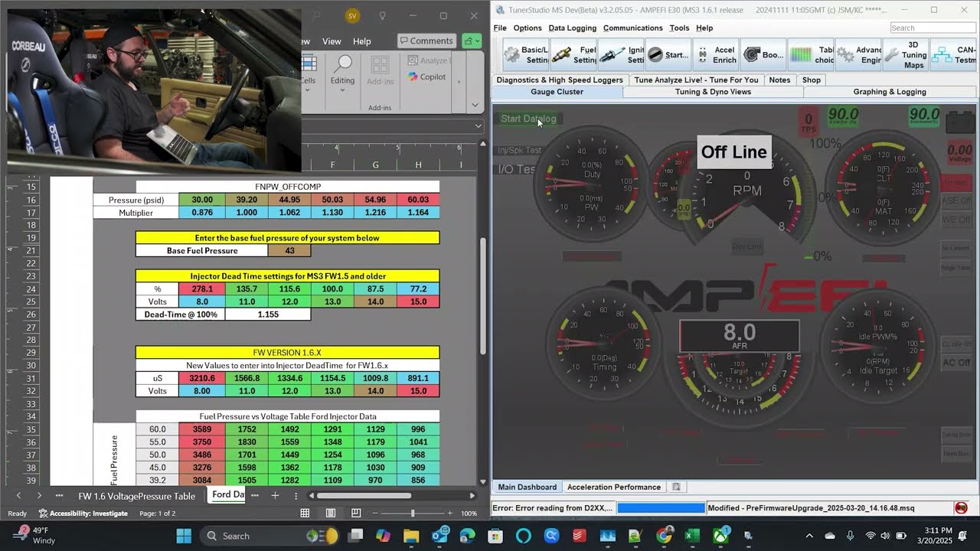Click Start Datalog button
Viewport: 980px width, 551px height.
pyautogui.click(x=528, y=119)
